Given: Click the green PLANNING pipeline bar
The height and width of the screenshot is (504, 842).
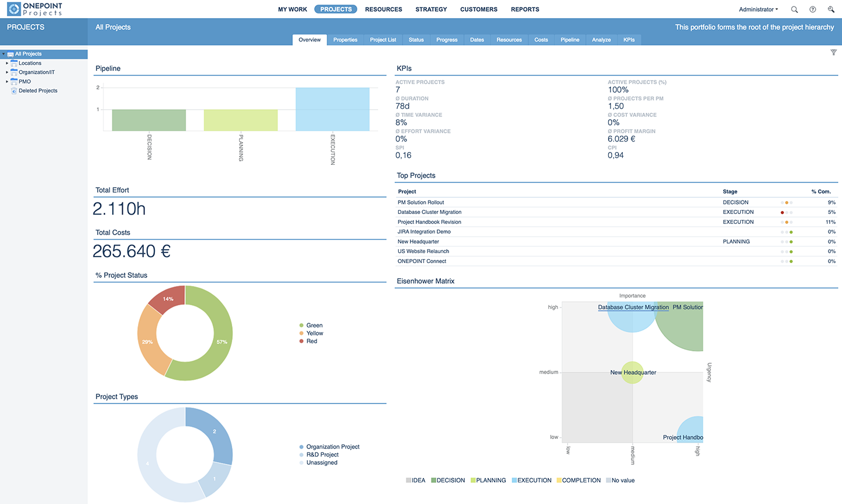Looking at the screenshot, I should point(240,120).
